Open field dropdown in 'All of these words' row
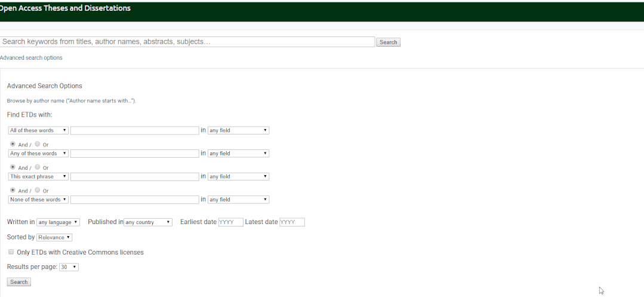The image size is (644, 297). [238, 130]
